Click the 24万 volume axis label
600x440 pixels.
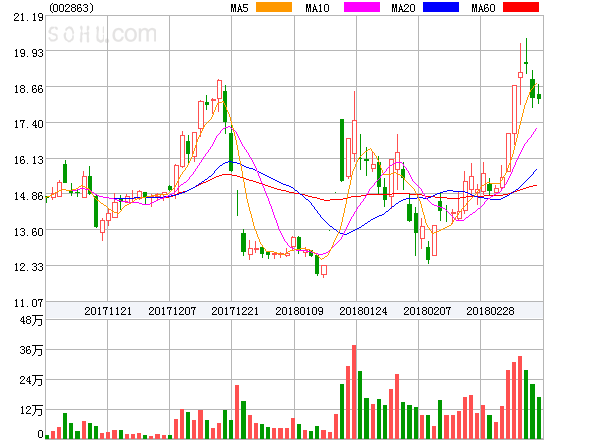click(x=31, y=380)
